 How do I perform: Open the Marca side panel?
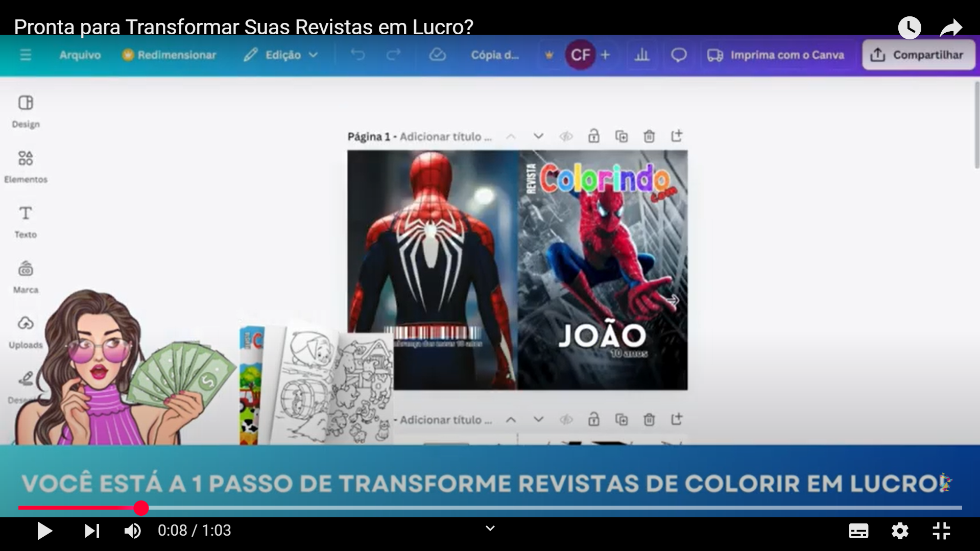pyautogui.click(x=26, y=277)
